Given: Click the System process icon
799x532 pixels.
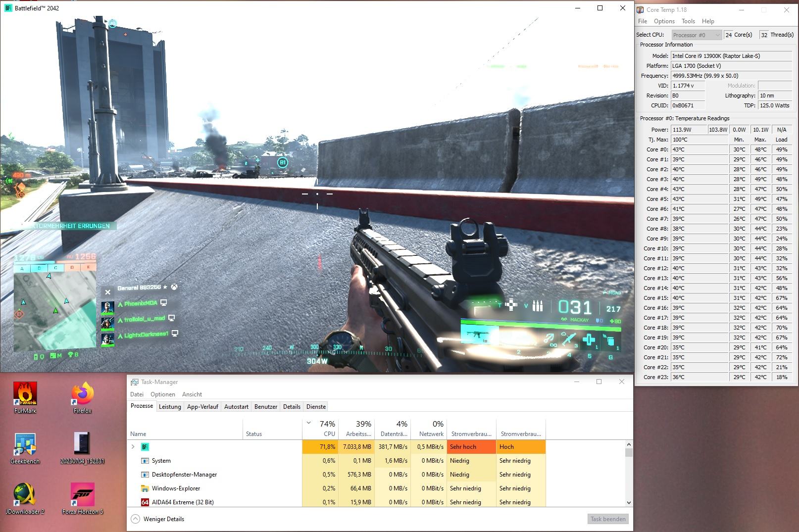Looking at the screenshot, I should [x=145, y=460].
